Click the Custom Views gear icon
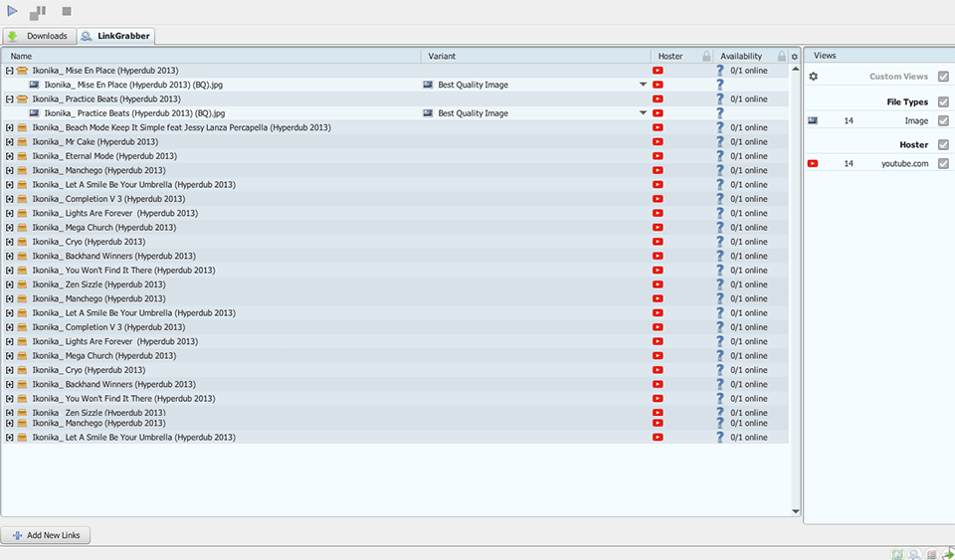955x560 pixels. click(x=813, y=77)
